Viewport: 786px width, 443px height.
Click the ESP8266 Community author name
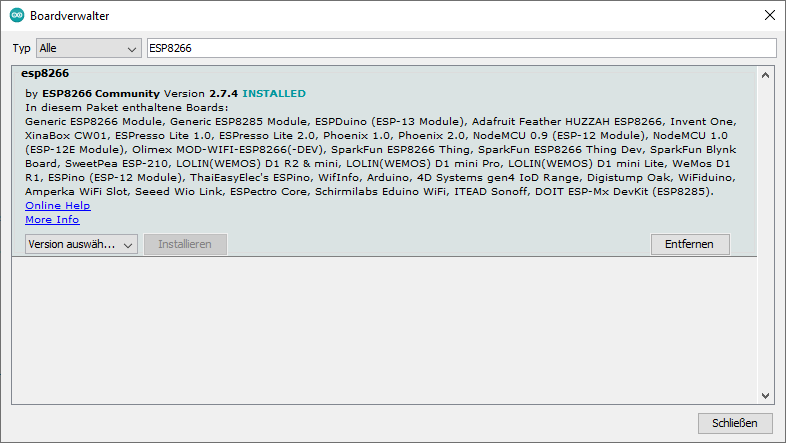101,93
